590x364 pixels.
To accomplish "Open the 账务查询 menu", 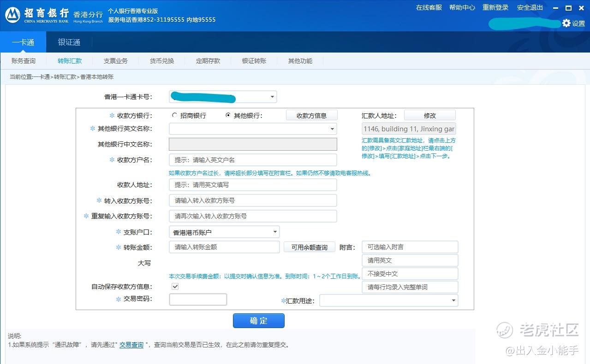I will (x=23, y=61).
